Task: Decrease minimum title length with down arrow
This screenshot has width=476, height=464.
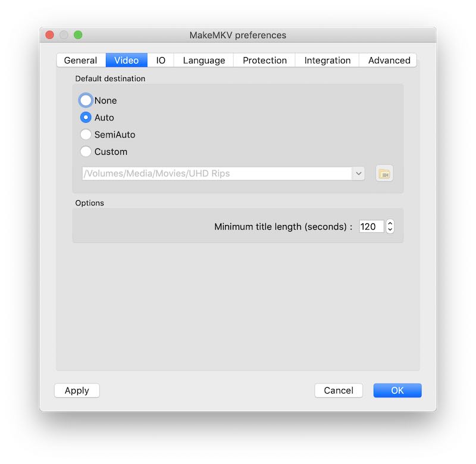Action: pos(390,230)
